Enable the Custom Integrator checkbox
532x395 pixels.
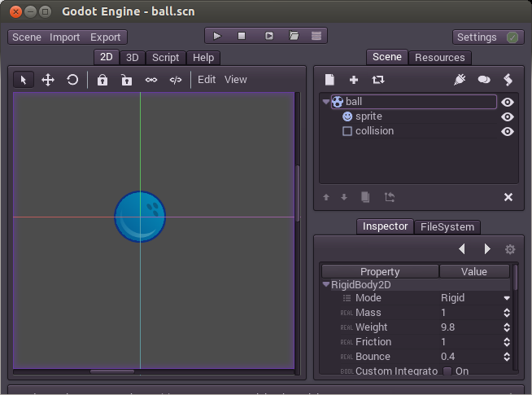447,371
